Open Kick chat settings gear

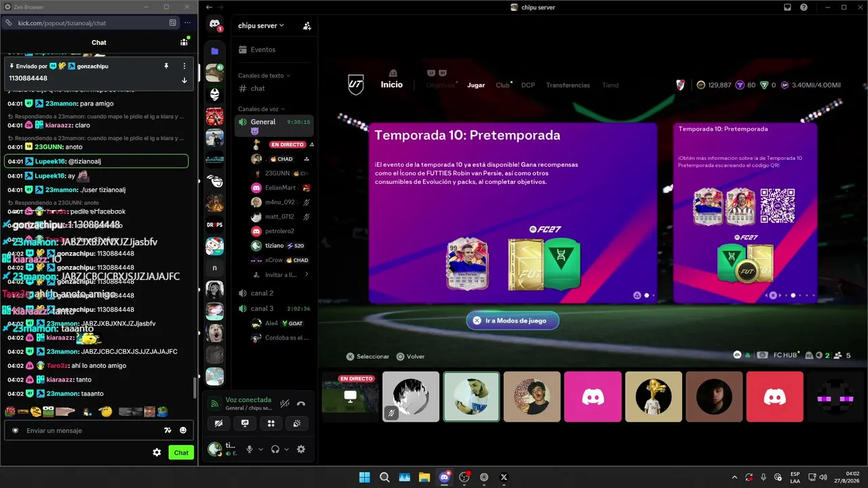coord(157,452)
